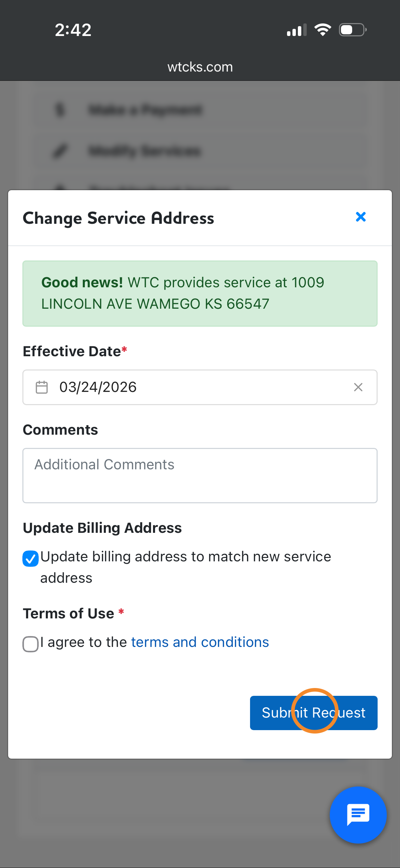Focus the Effective Date field showing 03/24/2026
Screen dimensions: 400x868
199,387
